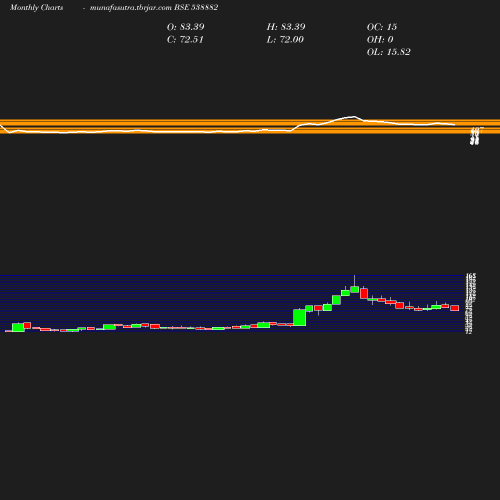
Task: Select the high value "H: 83.39"
Action: coord(286,27)
